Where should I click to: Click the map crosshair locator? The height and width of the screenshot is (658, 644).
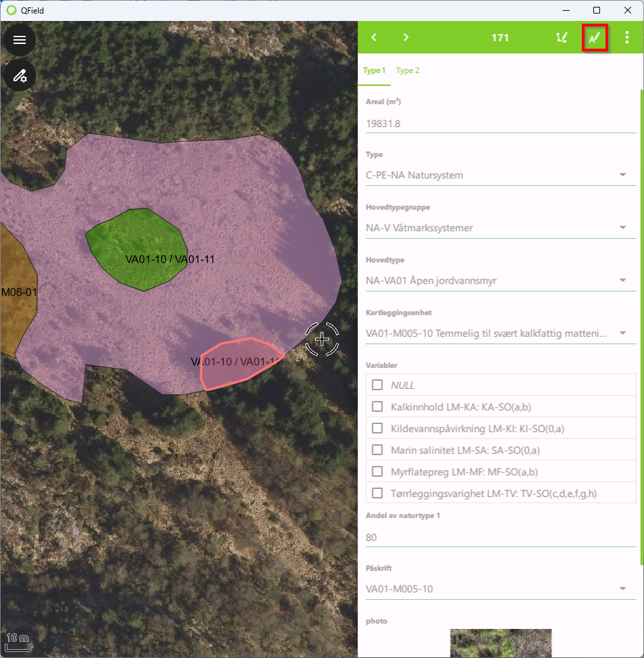tap(322, 339)
